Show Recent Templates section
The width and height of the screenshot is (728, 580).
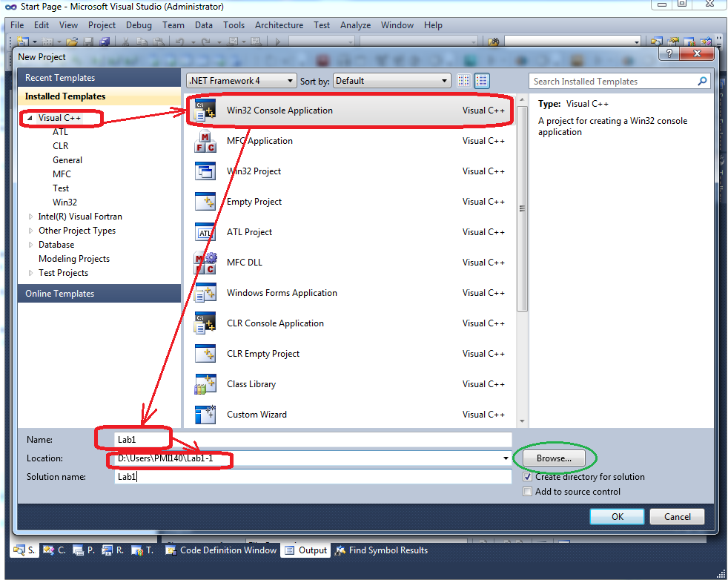click(x=99, y=78)
